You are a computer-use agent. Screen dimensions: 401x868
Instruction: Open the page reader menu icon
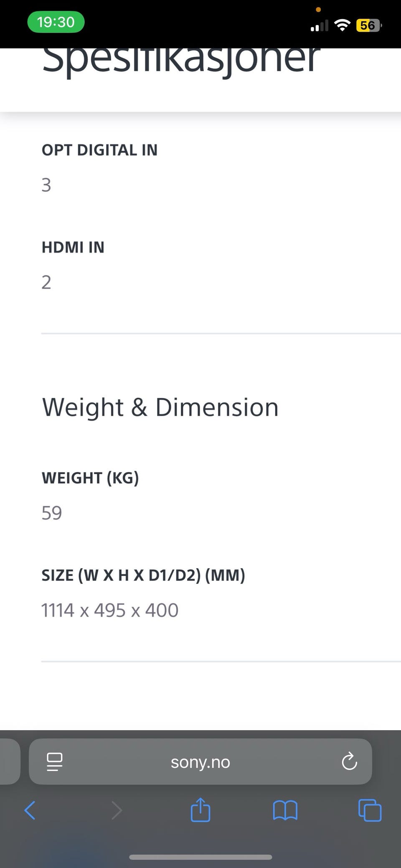[55, 761]
